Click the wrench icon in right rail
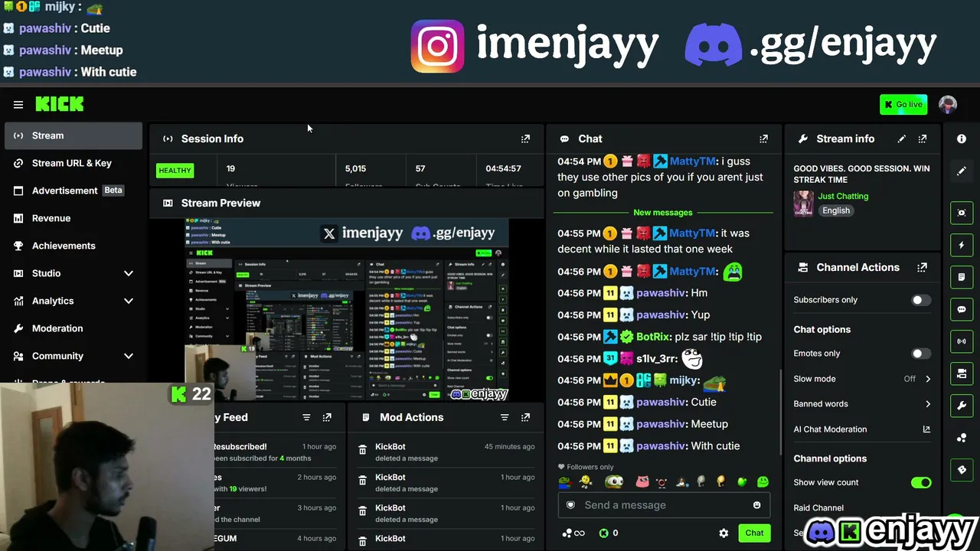The image size is (980, 551). [x=962, y=406]
